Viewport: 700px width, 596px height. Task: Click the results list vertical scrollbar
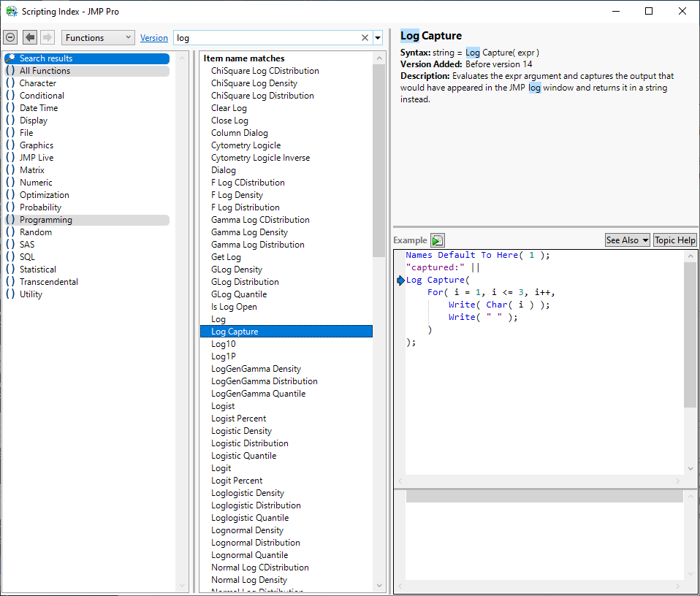(x=378, y=161)
